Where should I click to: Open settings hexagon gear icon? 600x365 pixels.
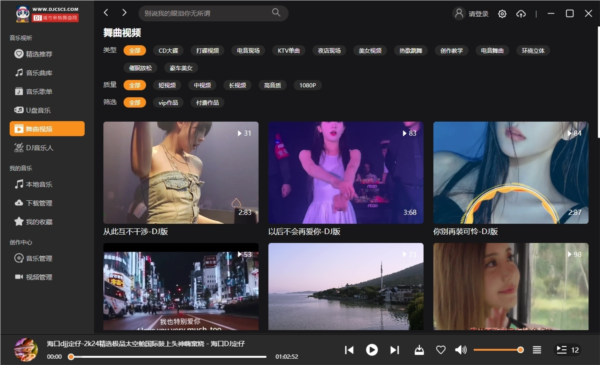pos(502,14)
